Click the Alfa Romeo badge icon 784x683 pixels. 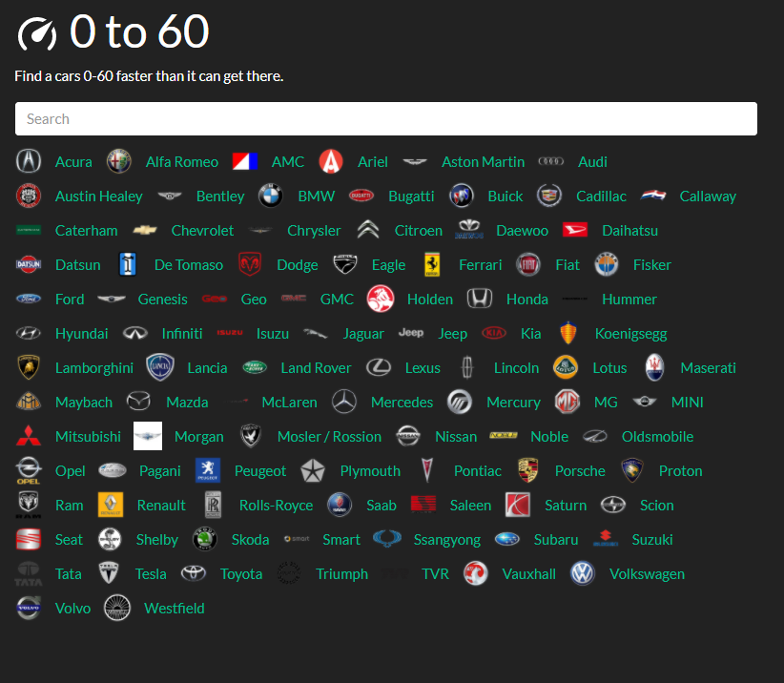119,161
